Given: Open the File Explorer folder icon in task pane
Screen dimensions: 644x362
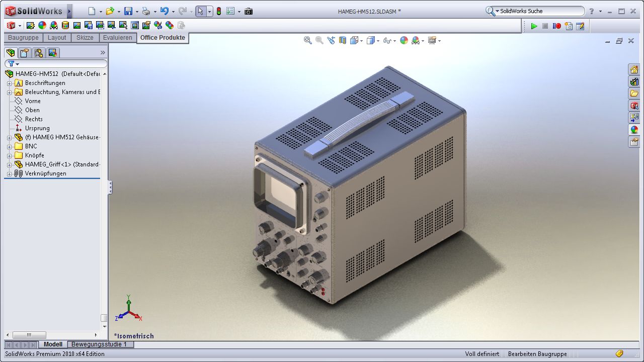Looking at the screenshot, I should point(634,94).
